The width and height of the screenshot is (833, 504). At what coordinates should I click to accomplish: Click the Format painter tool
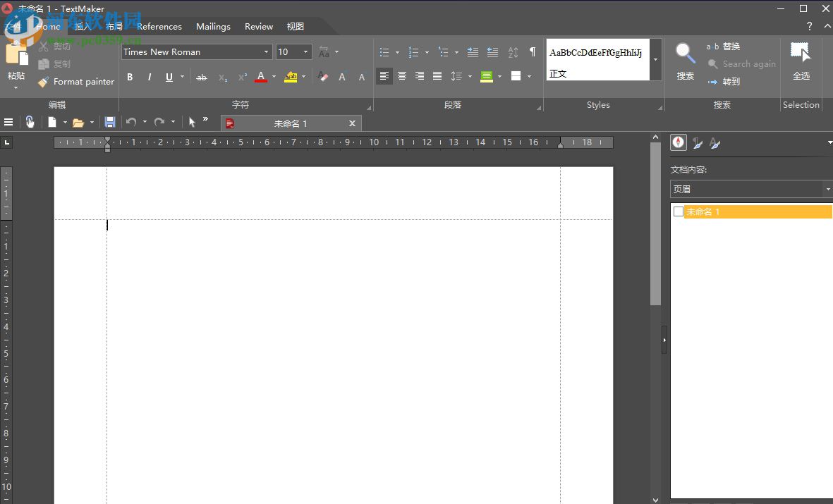76,82
